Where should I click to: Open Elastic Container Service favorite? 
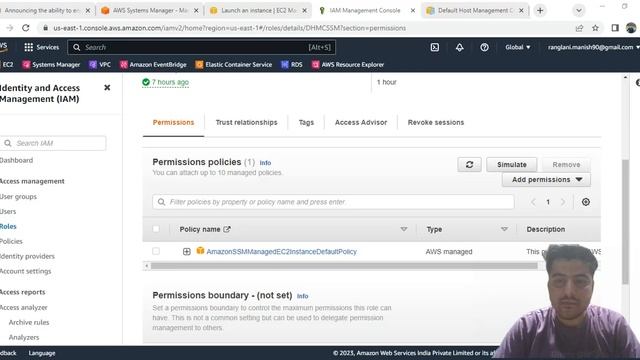(x=233, y=64)
